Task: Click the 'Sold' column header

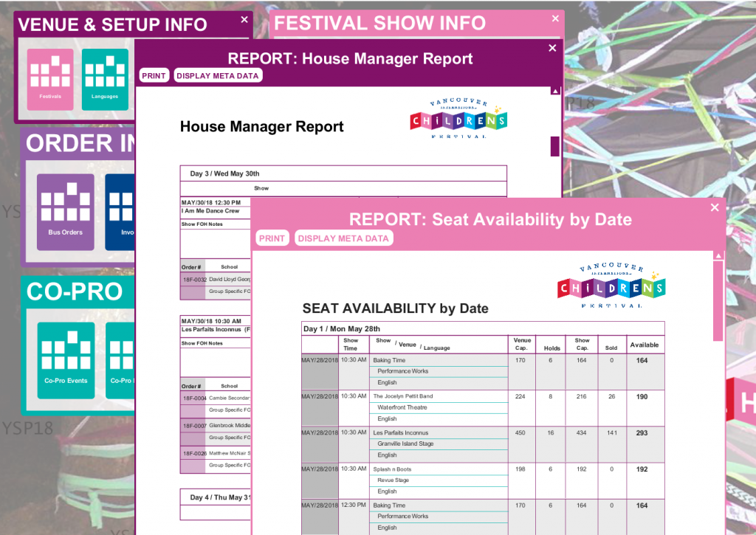Action: [611, 348]
